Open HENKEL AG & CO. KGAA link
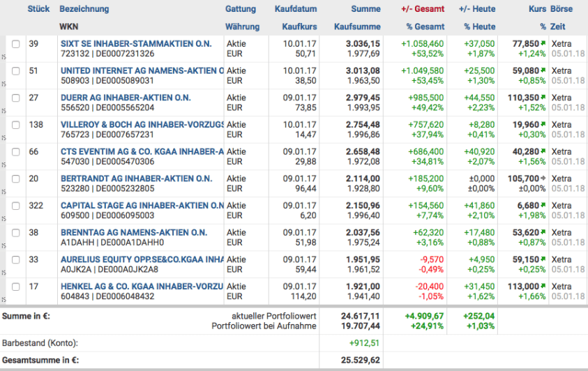 pos(142,287)
